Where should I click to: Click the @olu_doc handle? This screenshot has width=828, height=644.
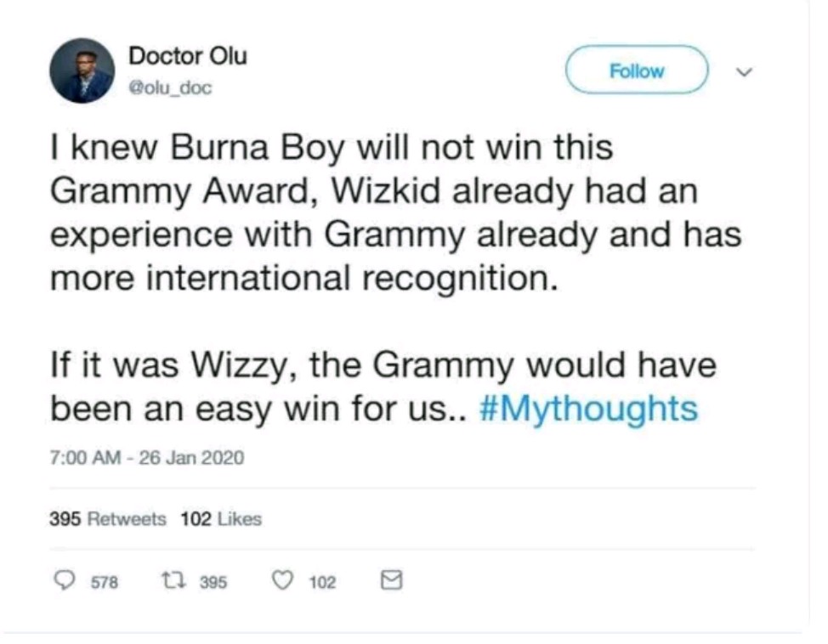pyautogui.click(x=170, y=87)
